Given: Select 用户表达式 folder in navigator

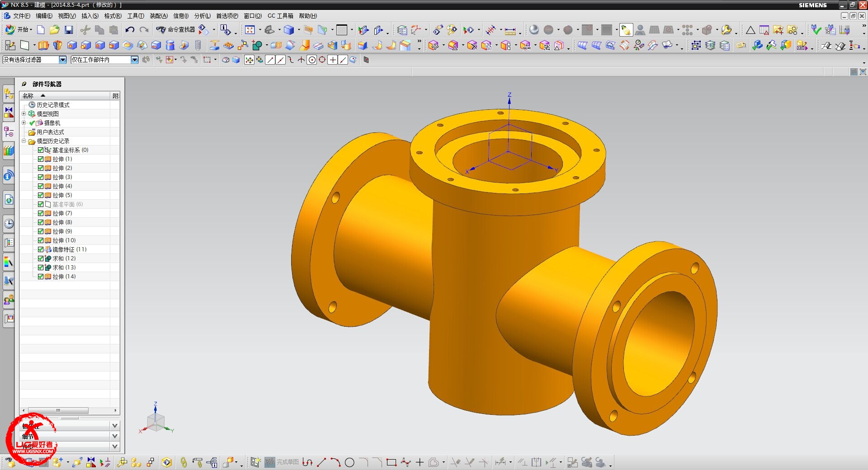Looking at the screenshot, I should point(50,132).
